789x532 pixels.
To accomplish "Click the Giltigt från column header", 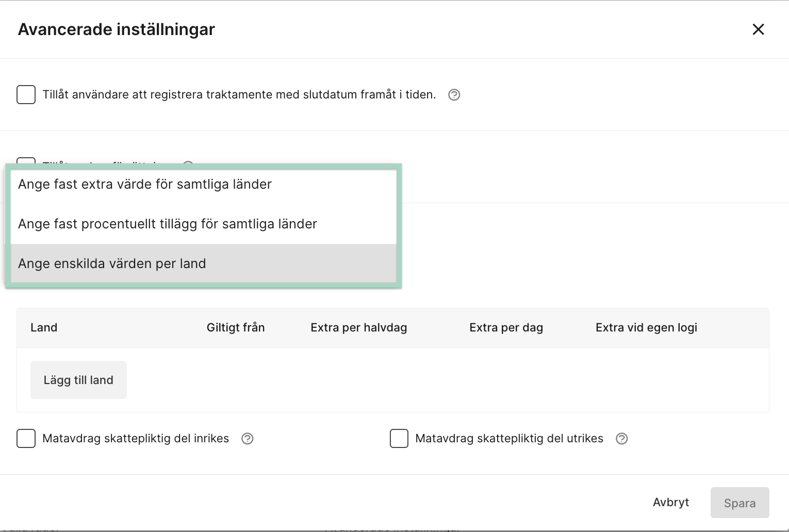I will point(236,328).
